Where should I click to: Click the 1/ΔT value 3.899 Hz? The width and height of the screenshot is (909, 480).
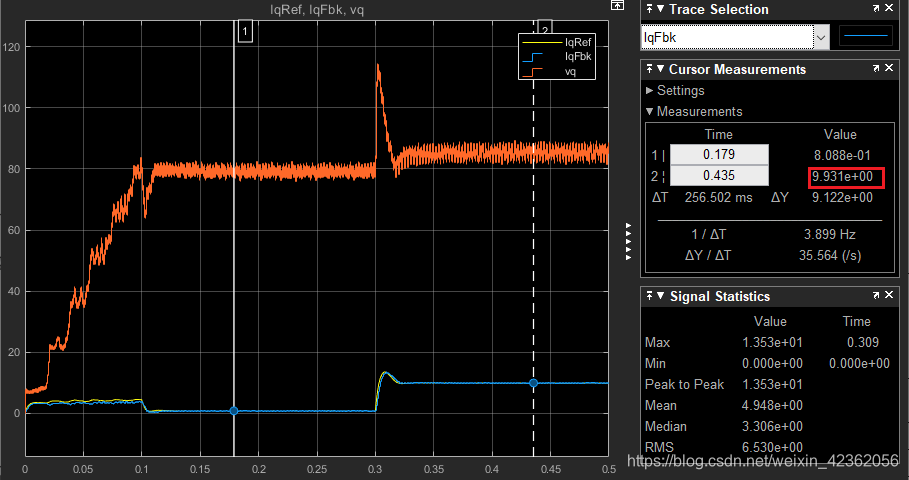pyautogui.click(x=830, y=235)
